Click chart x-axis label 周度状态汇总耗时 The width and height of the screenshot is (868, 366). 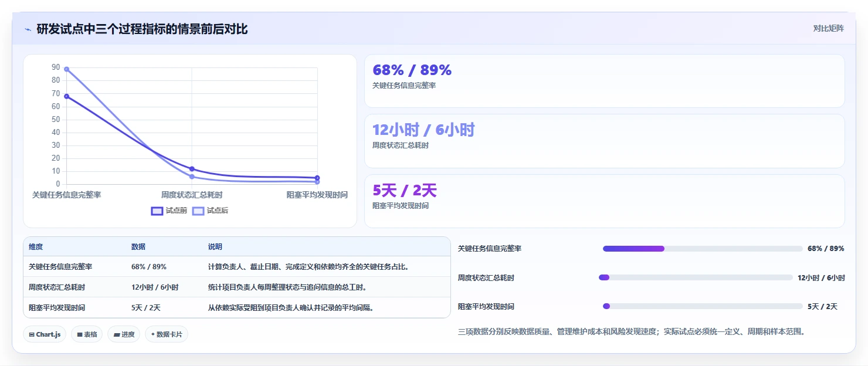[192, 195]
